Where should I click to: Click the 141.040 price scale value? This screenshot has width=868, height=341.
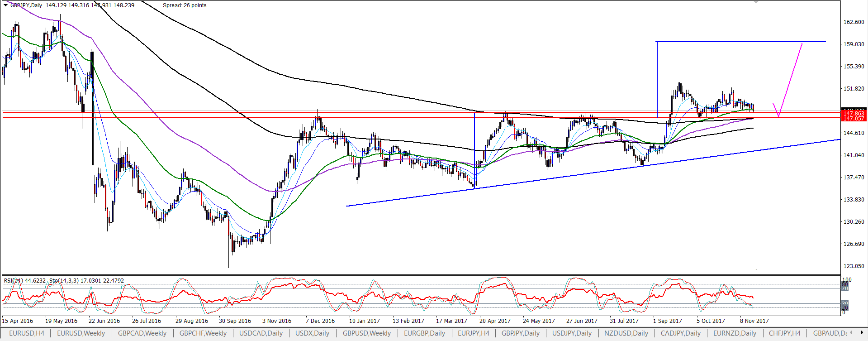coord(854,155)
